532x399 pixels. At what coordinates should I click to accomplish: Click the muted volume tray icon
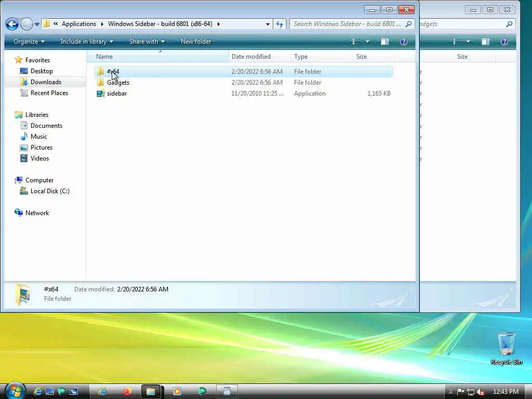pyautogui.click(x=480, y=392)
